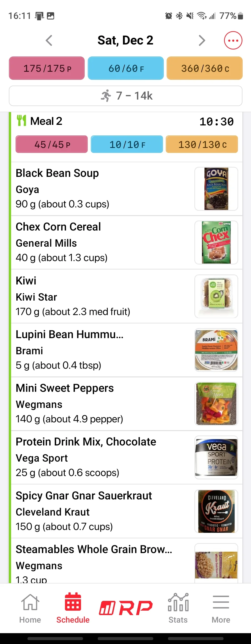
Task: Open the red three-dot options menu
Action: click(x=233, y=40)
